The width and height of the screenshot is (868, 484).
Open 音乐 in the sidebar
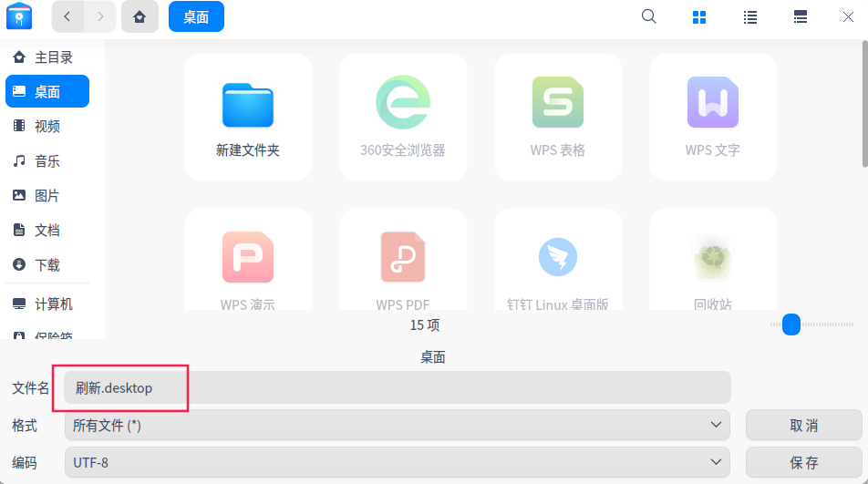pos(47,161)
